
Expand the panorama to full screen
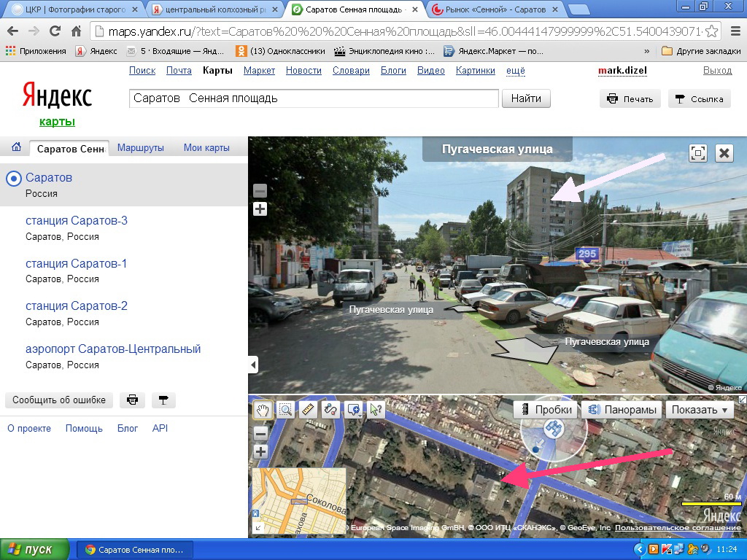point(698,153)
